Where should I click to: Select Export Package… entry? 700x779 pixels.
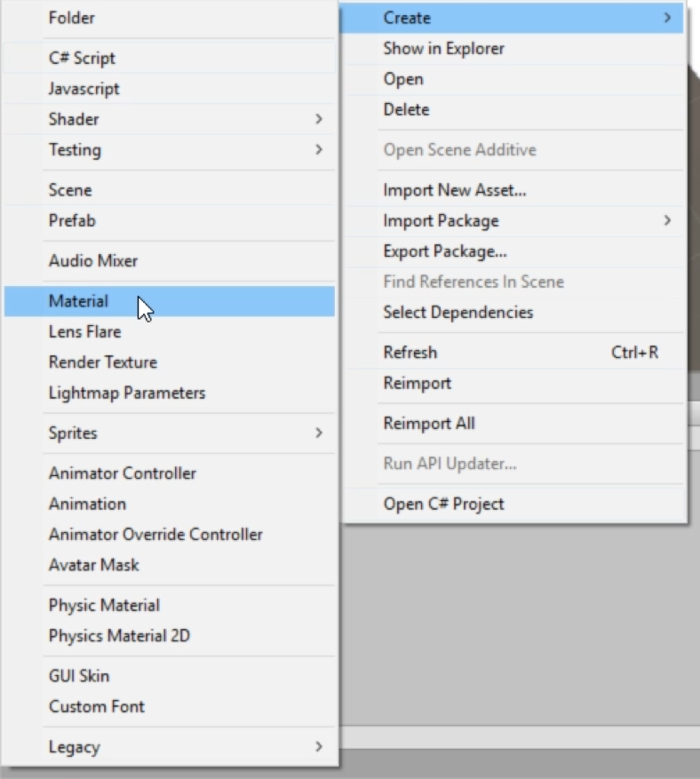point(513,251)
